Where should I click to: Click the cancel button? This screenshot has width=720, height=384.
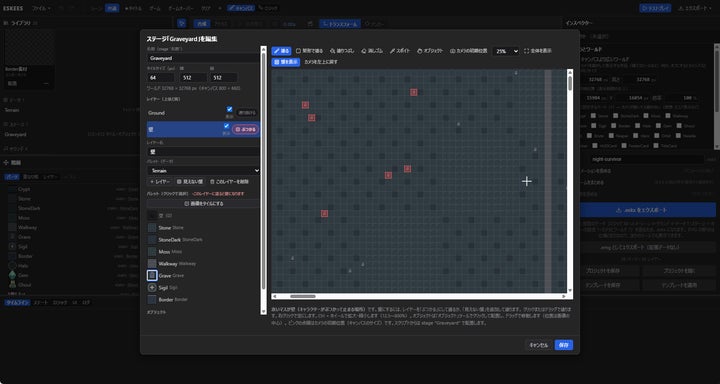point(539,345)
